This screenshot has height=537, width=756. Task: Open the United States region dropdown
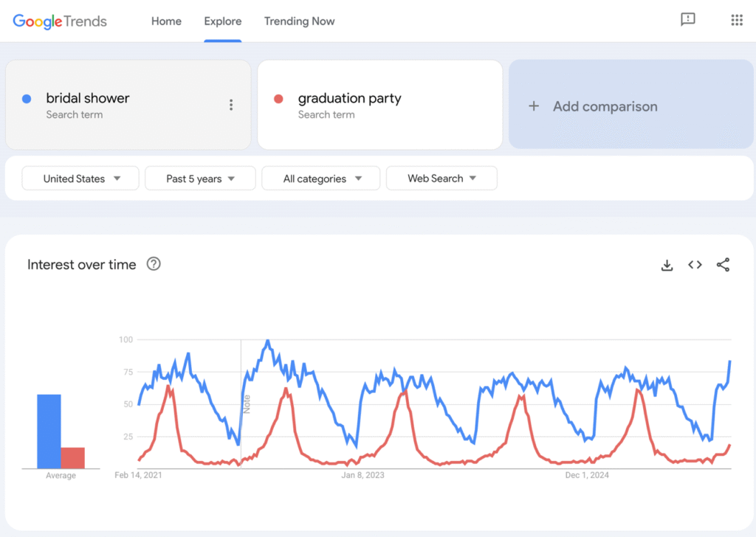pyautogui.click(x=80, y=178)
